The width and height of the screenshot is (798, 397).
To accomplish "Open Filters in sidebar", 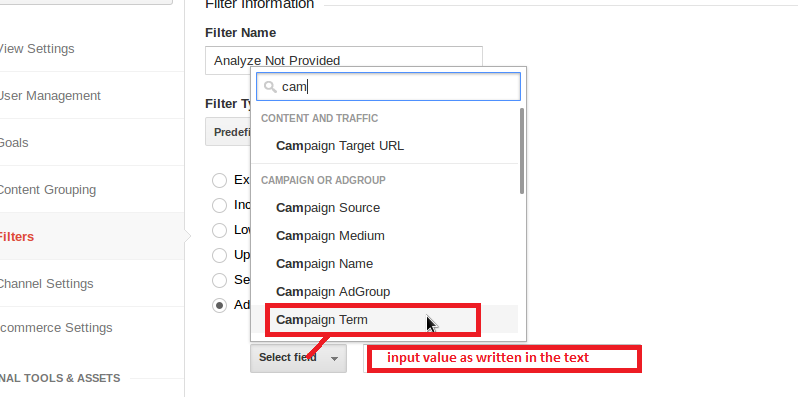I will click(17, 237).
